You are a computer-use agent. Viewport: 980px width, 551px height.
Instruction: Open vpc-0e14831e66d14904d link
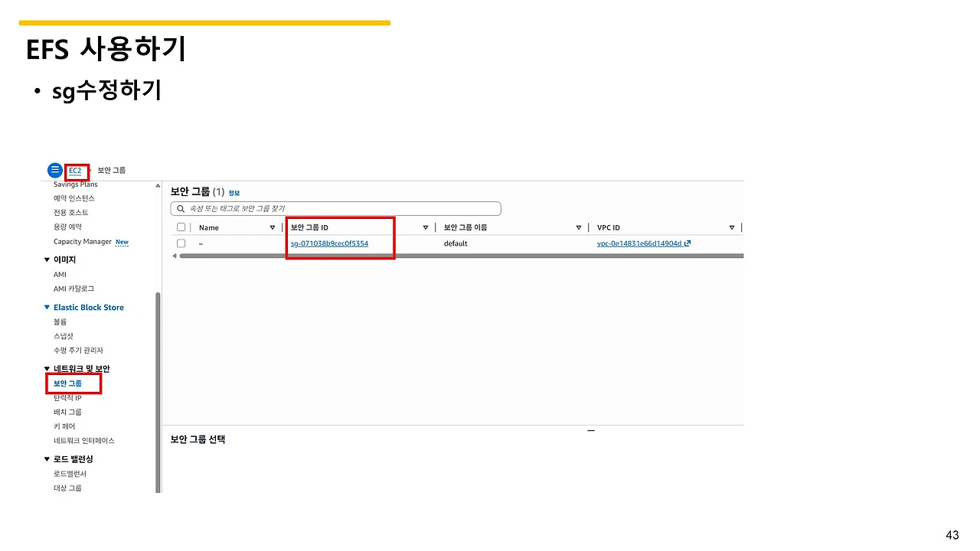point(639,243)
